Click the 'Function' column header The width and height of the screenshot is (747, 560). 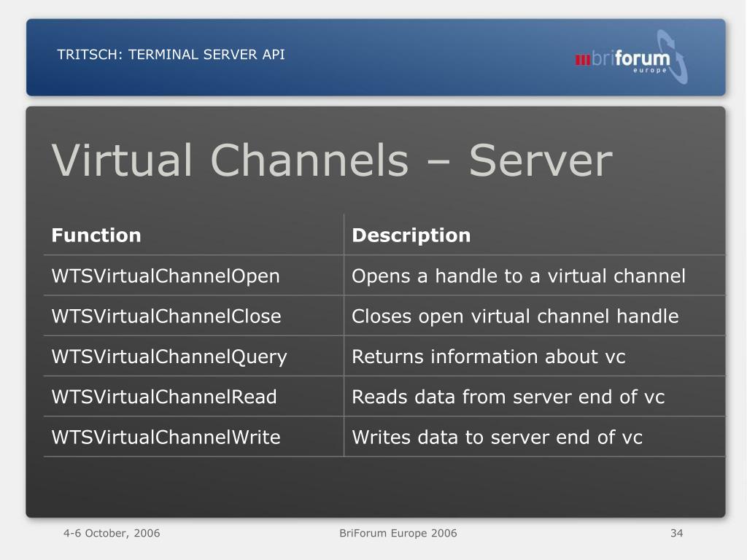pos(96,236)
